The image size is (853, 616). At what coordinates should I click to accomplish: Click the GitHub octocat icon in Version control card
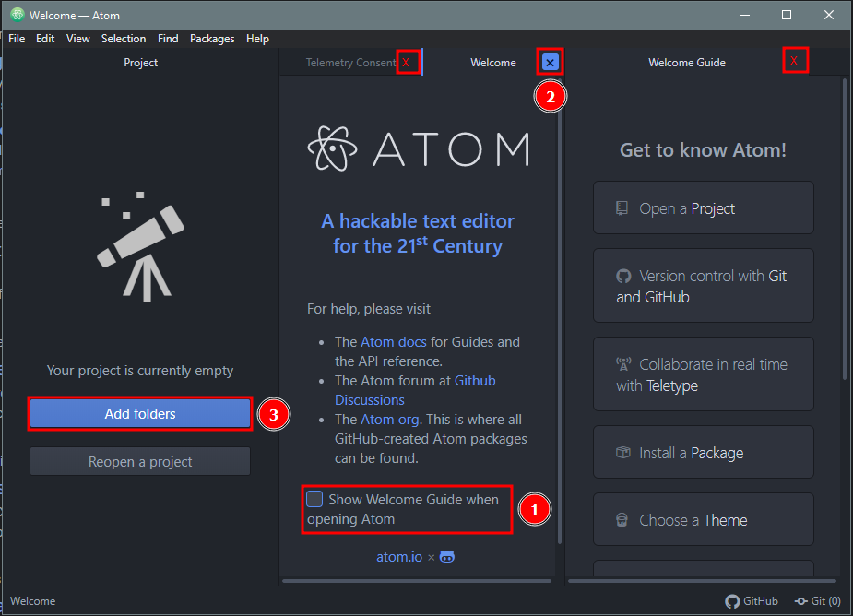pos(623,276)
